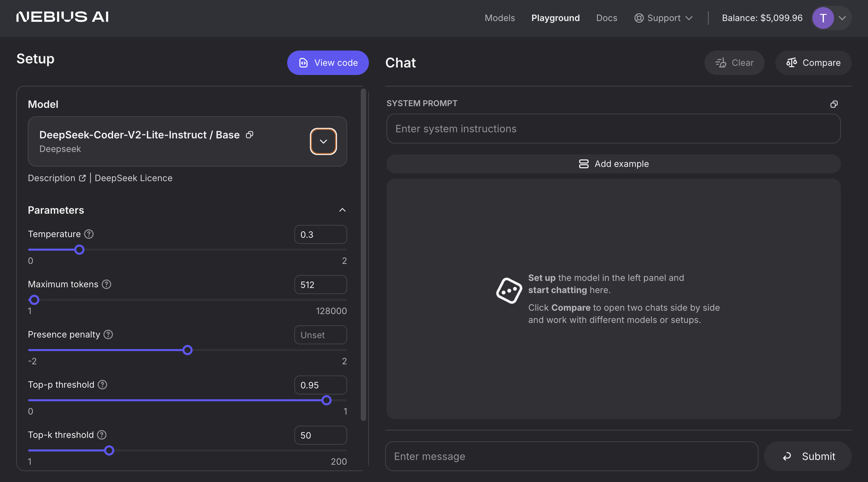Click Maximum tokens help icon
This screenshot has height=482, width=868.
[106, 284]
